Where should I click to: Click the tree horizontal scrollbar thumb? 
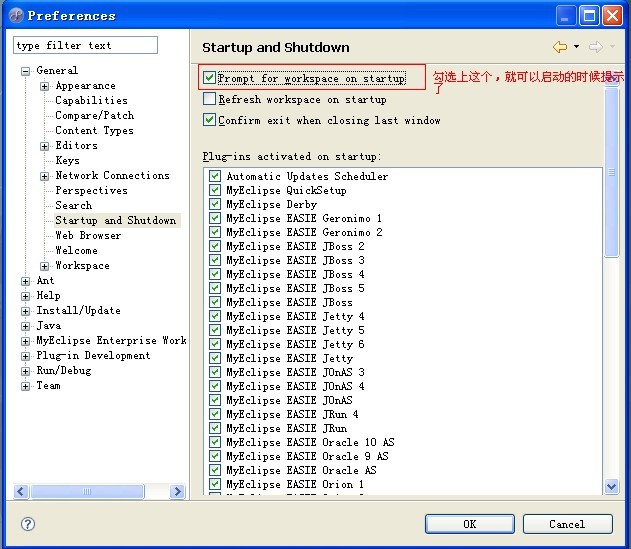pyautogui.click(x=87, y=491)
